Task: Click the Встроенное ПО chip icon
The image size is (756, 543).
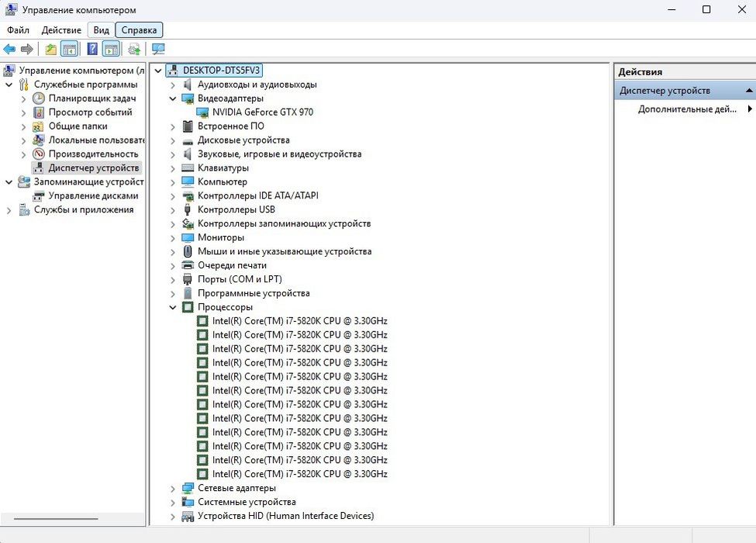Action: click(188, 126)
